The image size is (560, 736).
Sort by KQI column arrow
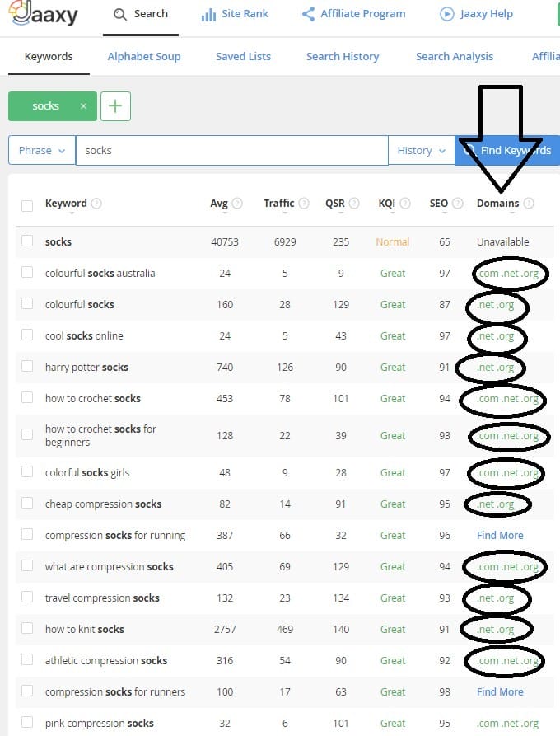pyautogui.click(x=393, y=213)
